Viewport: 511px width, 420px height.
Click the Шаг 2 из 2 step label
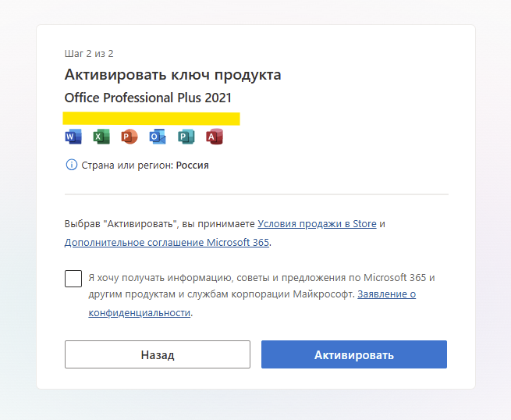click(x=89, y=54)
